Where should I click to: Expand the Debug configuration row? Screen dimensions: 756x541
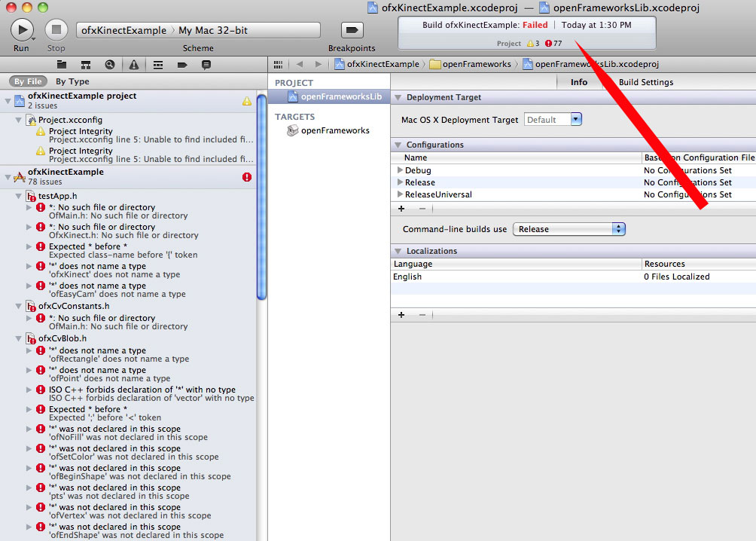[400, 170]
